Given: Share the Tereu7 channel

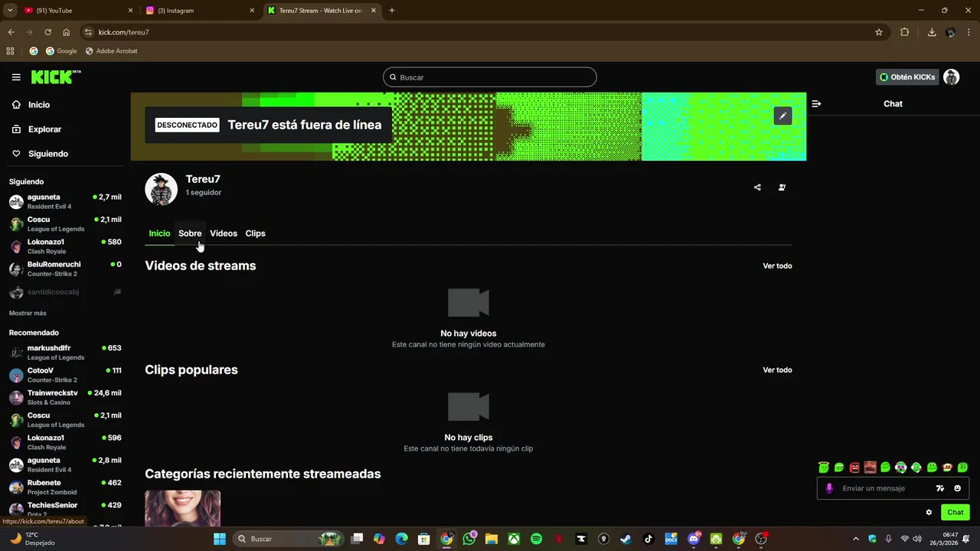Looking at the screenshot, I should (x=757, y=187).
